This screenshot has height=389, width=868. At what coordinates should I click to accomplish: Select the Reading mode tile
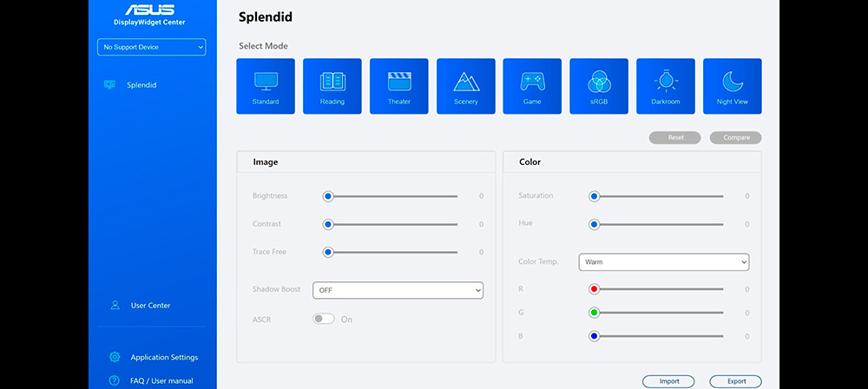click(x=332, y=87)
